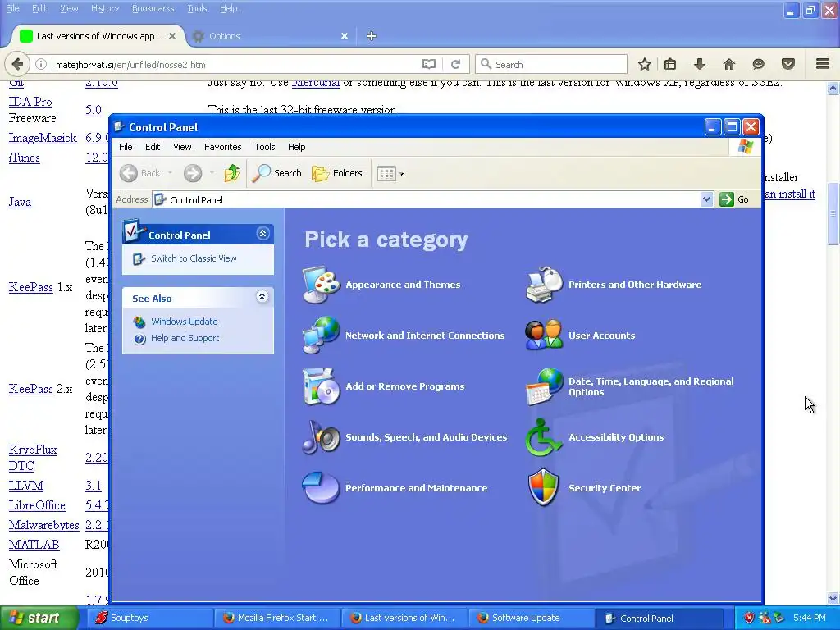The image size is (840, 630).
Task: Collapse the See Also sidebar section
Action: 262,297
